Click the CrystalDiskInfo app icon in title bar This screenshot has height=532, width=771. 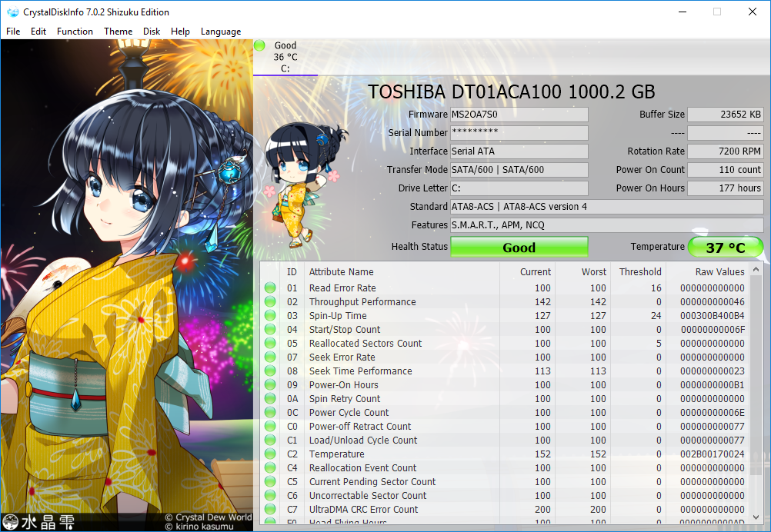coord(12,12)
